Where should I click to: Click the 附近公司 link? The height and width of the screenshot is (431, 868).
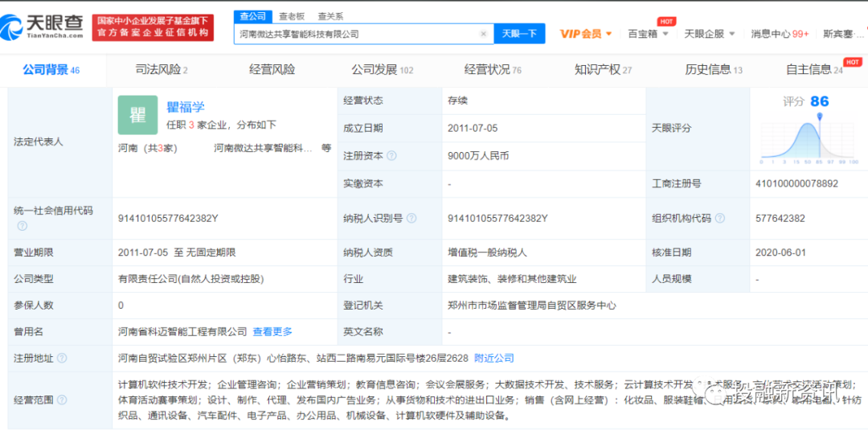[493, 359]
